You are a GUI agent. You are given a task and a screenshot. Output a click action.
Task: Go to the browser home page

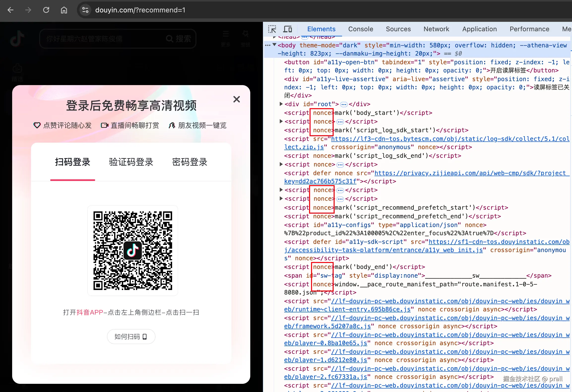[64, 10]
